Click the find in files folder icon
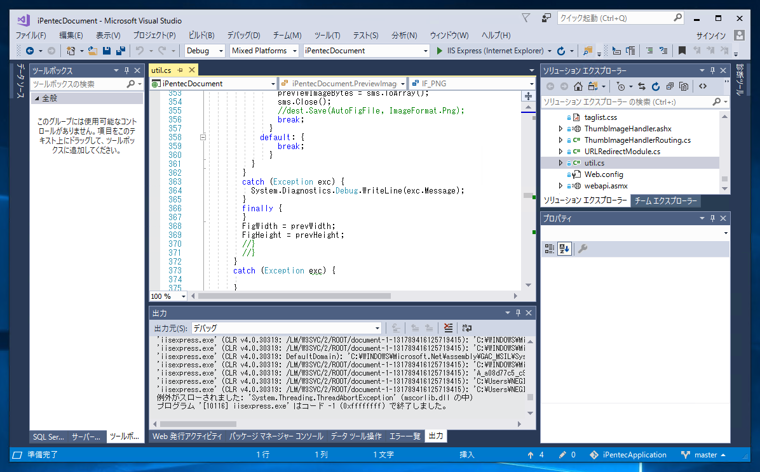 (587, 50)
